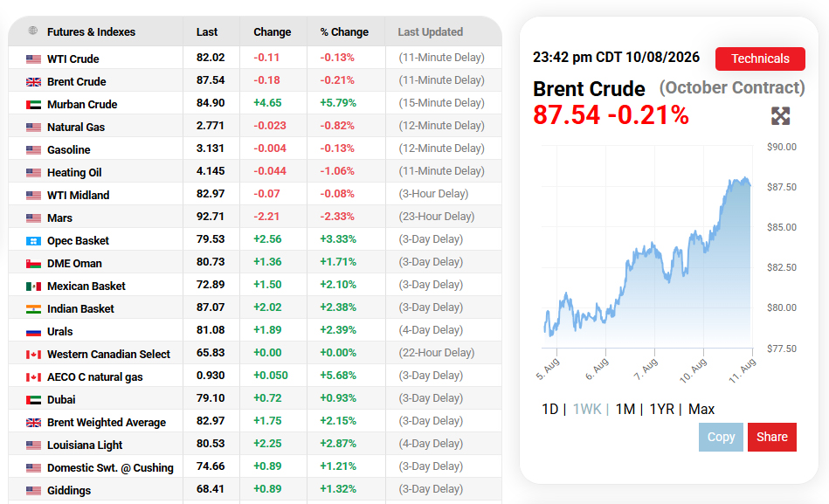Viewport: 829px width, 504px height.
Task: Select the 1YR chart range
Action: click(661, 409)
